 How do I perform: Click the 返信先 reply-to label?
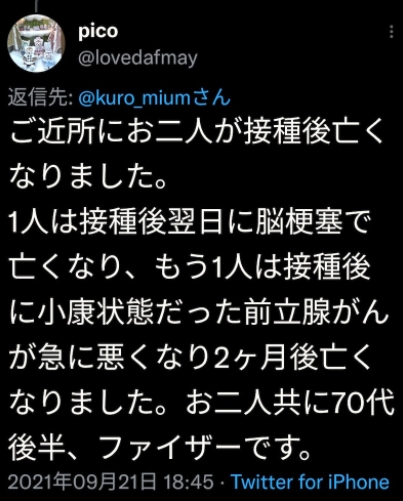pos(41,98)
